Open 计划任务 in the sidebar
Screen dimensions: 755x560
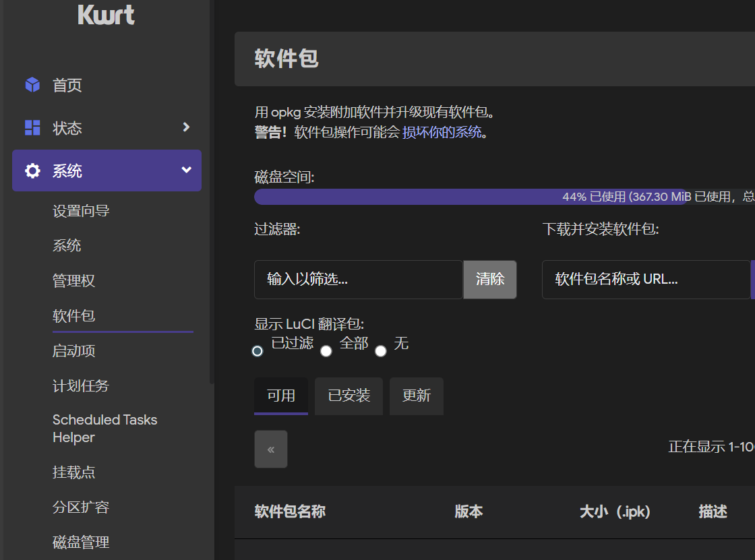pos(81,385)
